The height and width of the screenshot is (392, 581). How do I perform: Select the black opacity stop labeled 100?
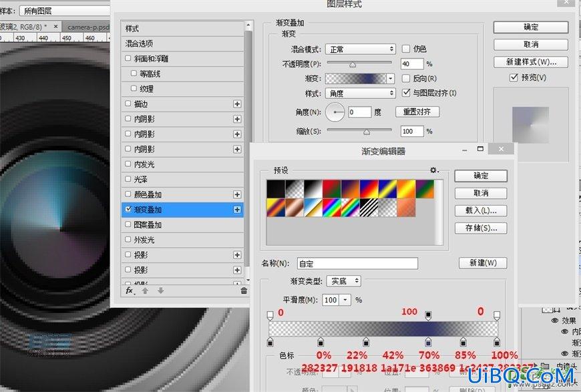click(428, 316)
